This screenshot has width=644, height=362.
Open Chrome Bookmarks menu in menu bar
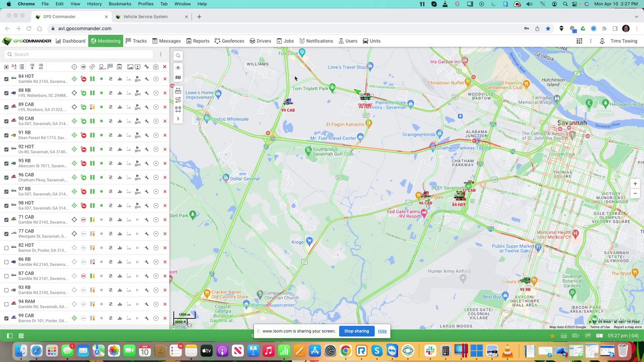[120, 4]
